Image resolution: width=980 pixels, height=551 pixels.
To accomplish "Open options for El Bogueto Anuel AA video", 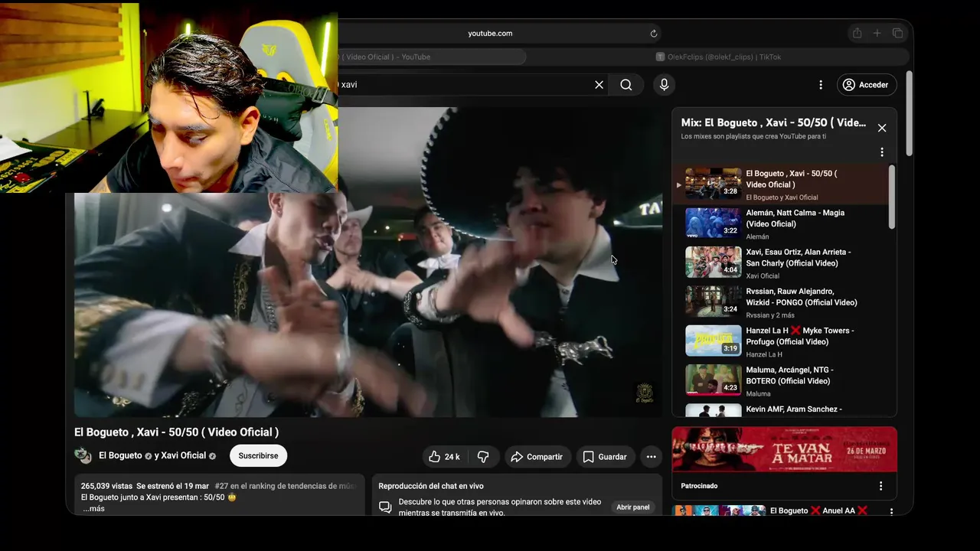I will pyautogui.click(x=891, y=511).
